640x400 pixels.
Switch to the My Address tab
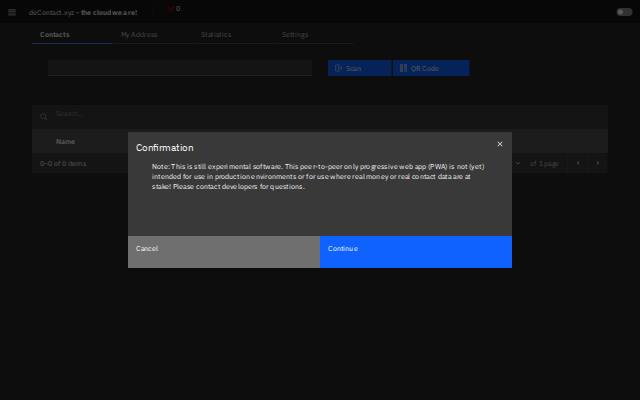pos(152,35)
